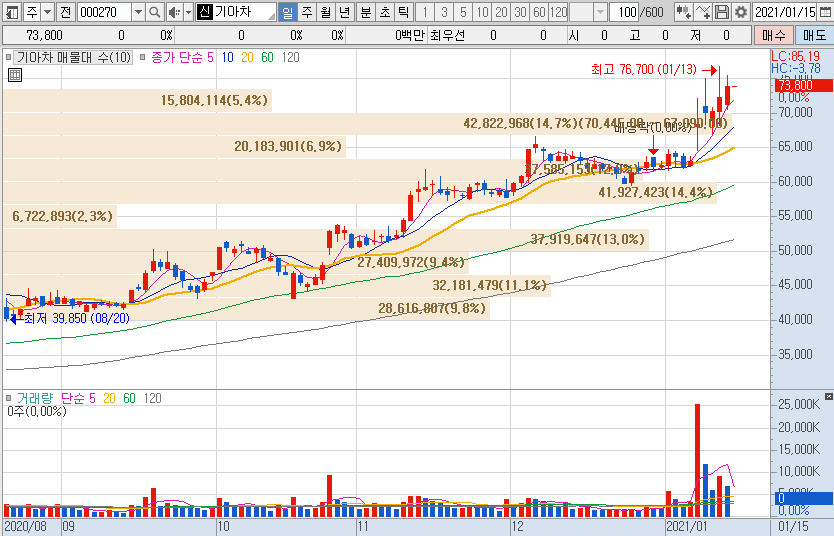Open chart settings gear icon
The image size is (834, 536).
pyautogui.click(x=740, y=12)
